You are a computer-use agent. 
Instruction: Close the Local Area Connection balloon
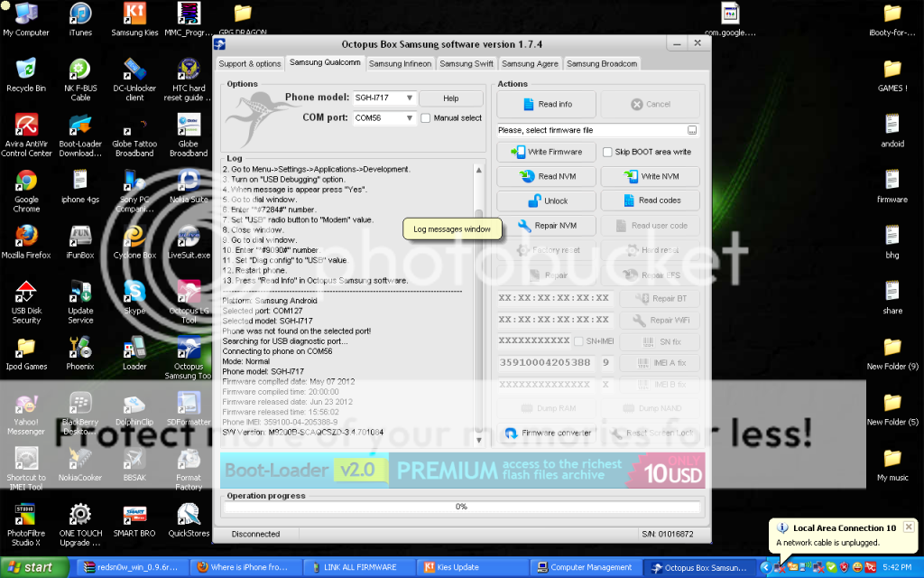coord(909,527)
